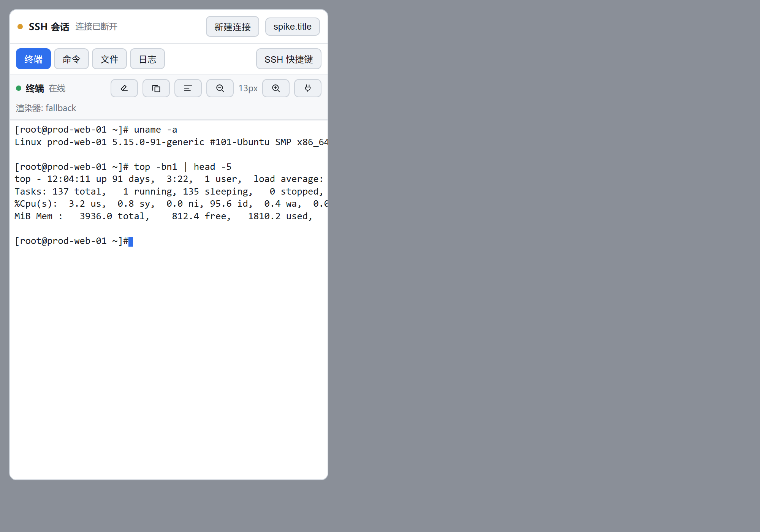Click the Tasks: 137 total line

(x=169, y=192)
